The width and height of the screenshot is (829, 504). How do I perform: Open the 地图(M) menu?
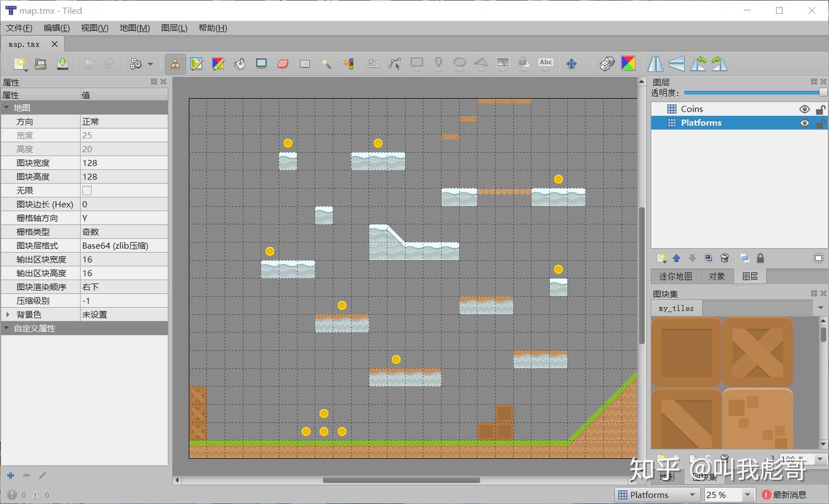[135, 28]
